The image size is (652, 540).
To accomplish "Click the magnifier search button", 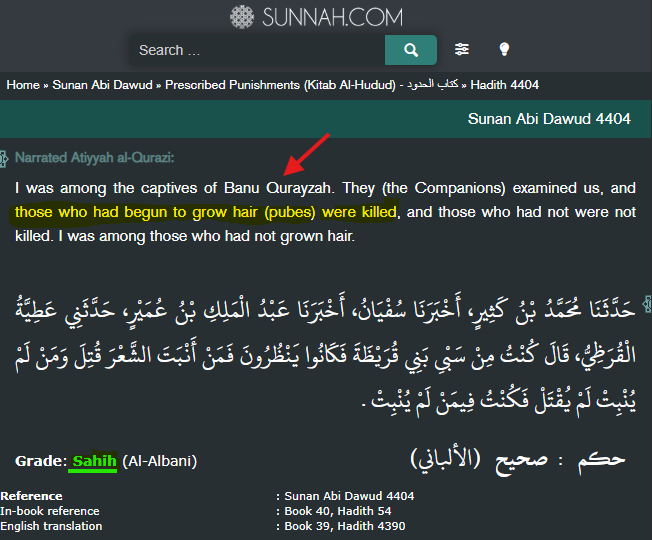I will 410,50.
